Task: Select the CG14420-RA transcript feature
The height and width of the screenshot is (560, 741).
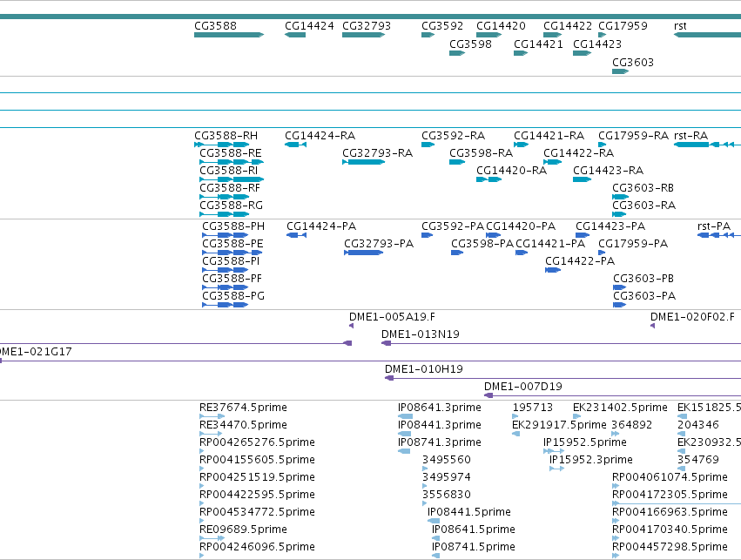Action: tap(488, 179)
